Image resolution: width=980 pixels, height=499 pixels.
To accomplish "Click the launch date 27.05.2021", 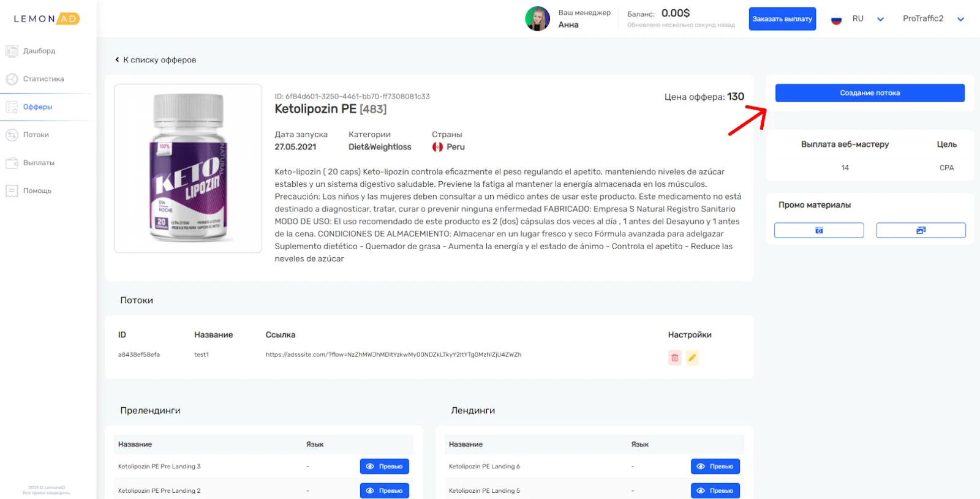I will tap(295, 147).
